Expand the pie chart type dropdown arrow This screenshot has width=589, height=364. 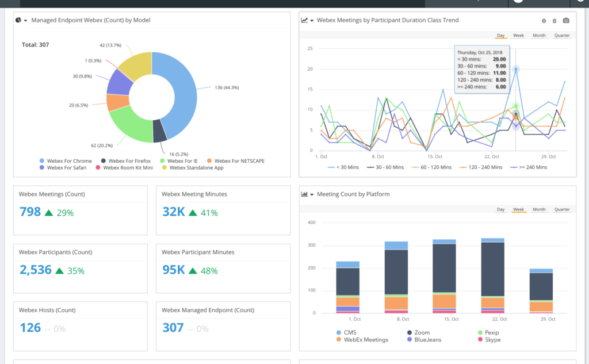click(25, 20)
